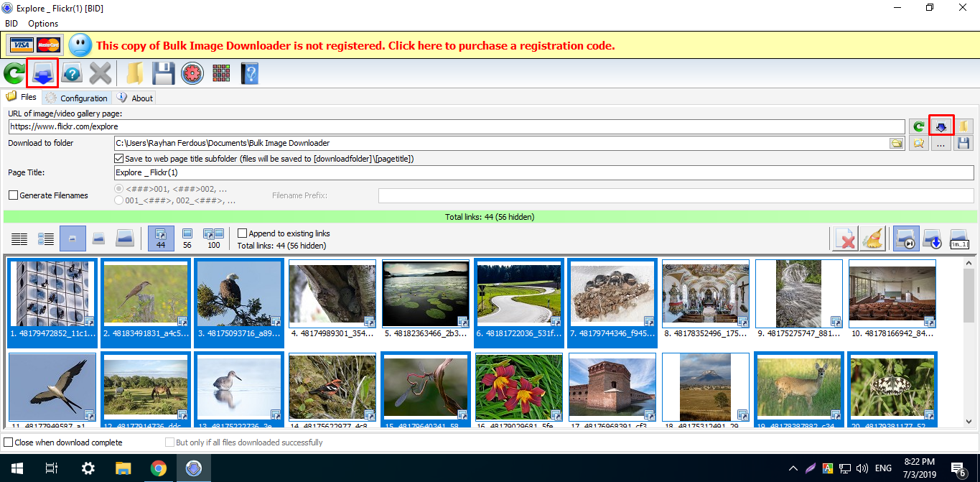Click the monitor question-mark toolbar icon
The height and width of the screenshot is (482, 980).
point(72,73)
